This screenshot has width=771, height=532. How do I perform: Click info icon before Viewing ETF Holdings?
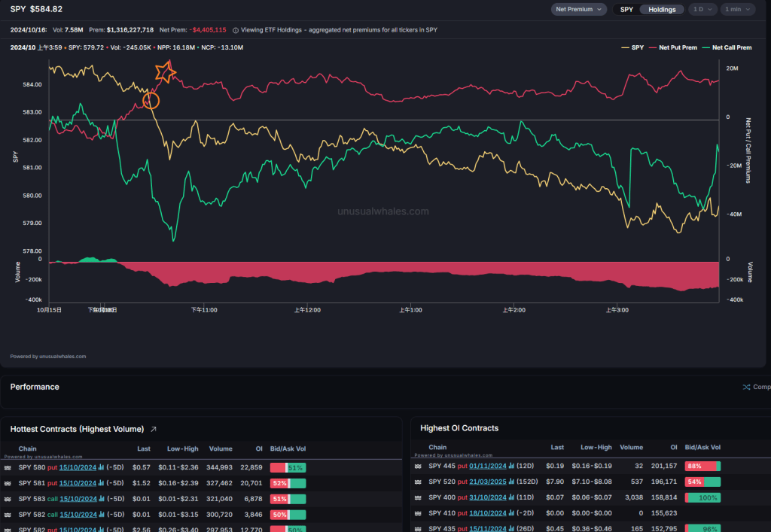click(236, 30)
